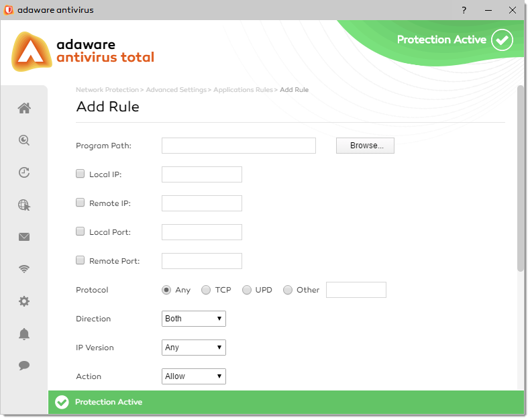
Task: Click the Remote Port text field
Action: click(202, 261)
